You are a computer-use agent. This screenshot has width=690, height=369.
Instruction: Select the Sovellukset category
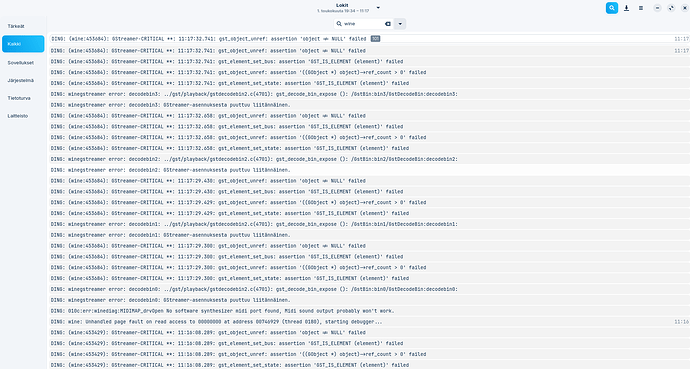click(x=23, y=62)
